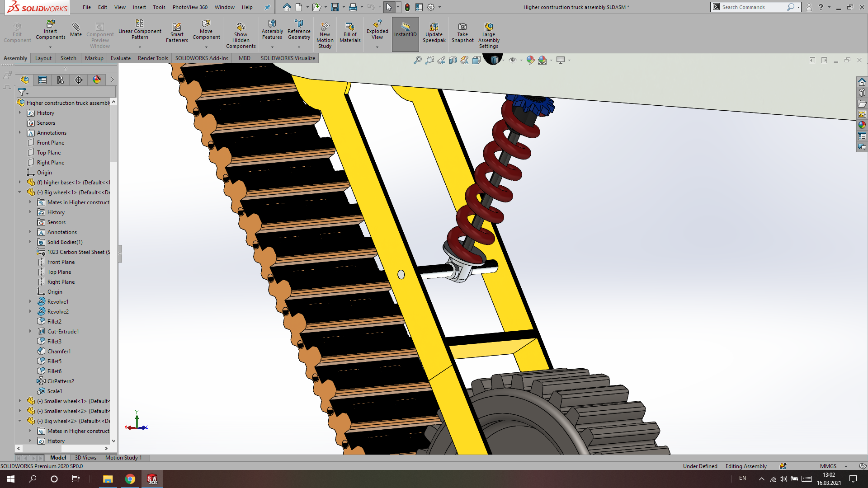Click the Save icon in top toolbar

point(335,7)
